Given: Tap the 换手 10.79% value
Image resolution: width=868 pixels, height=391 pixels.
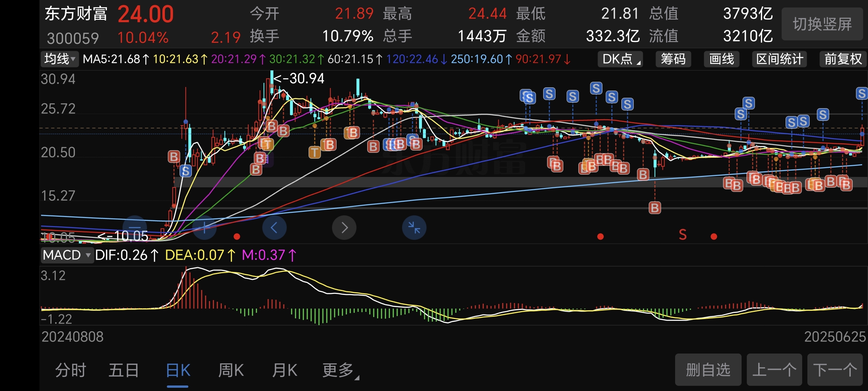Looking at the screenshot, I should [348, 36].
